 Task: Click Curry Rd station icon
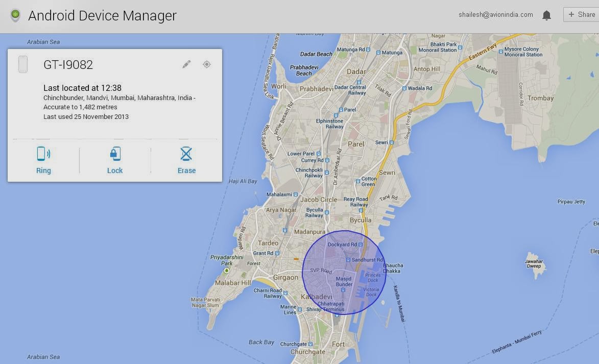point(327,160)
